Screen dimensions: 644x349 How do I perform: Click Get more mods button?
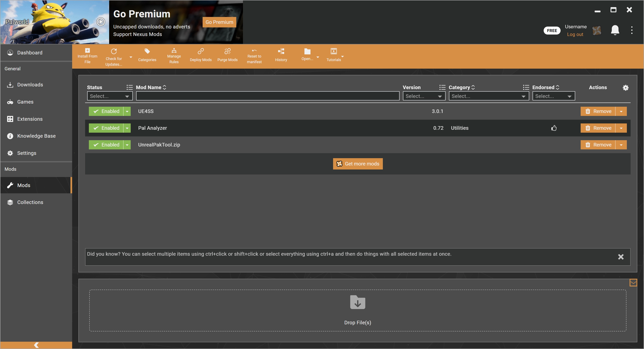[358, 164]
